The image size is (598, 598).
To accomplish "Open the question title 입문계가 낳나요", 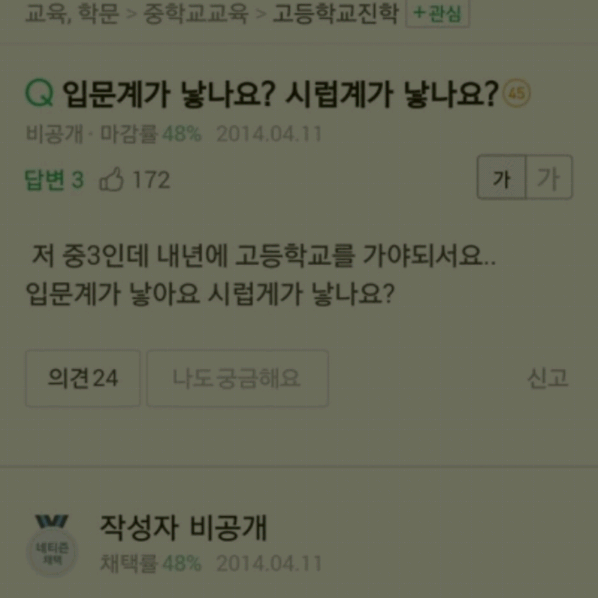I will tap(280, 94).
